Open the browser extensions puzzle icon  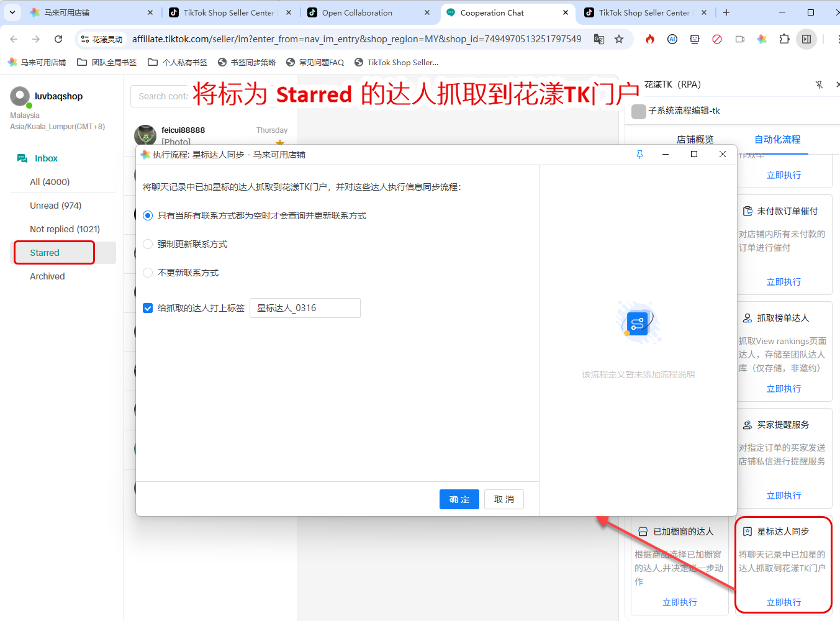[784, 39]
